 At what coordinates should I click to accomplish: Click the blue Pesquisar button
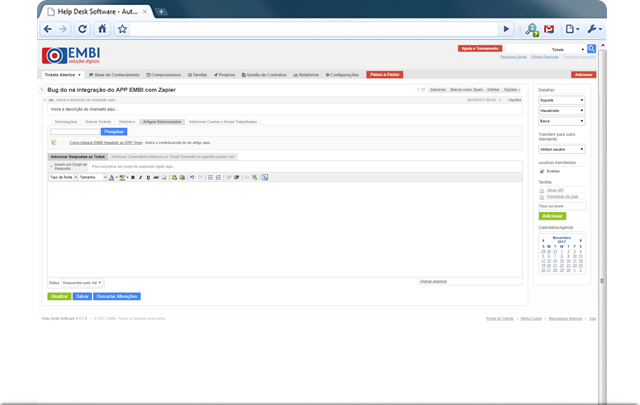115,131
